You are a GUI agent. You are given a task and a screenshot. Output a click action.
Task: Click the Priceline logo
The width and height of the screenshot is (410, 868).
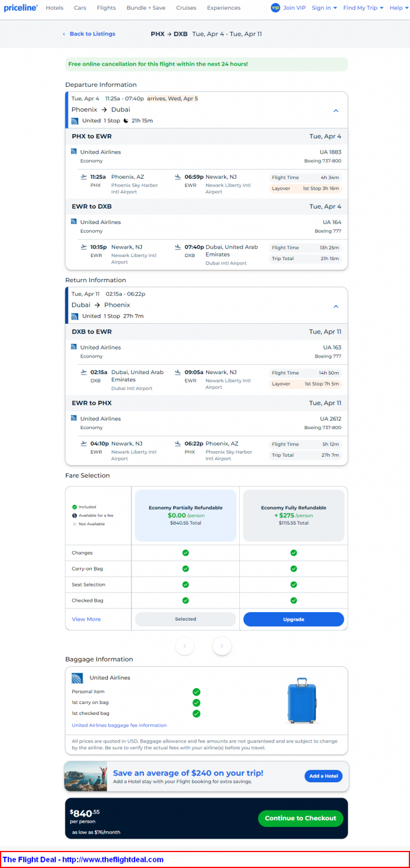pyautogui.click(x=21, y=8)
